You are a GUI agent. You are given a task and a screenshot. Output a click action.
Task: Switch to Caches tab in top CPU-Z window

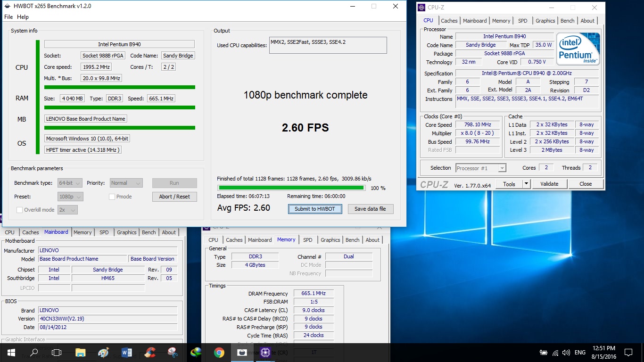[449, 21]
